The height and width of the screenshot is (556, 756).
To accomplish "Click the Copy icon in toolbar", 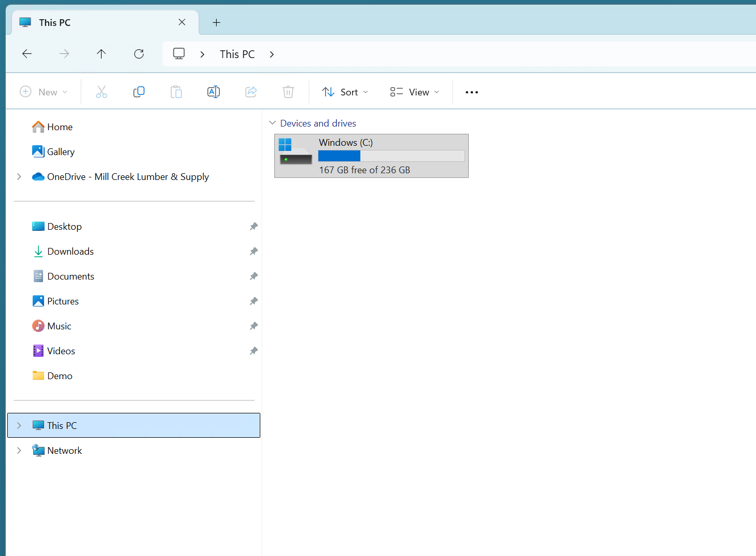I will coord(139,92).
